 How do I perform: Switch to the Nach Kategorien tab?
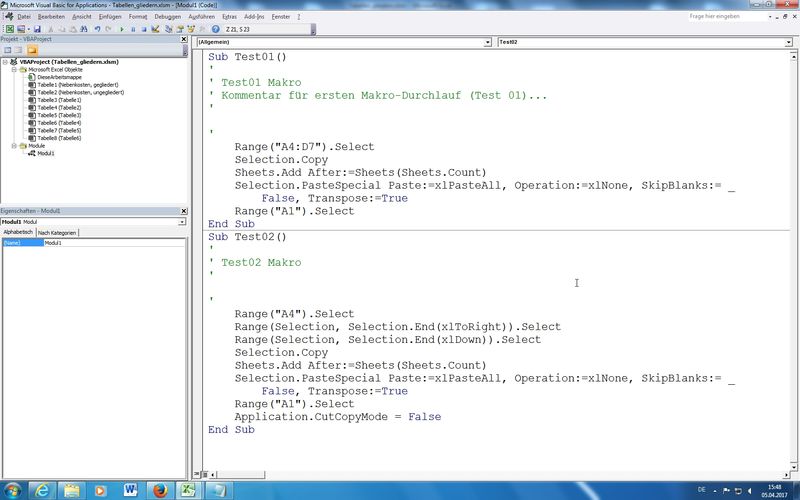pyautogui.click(x=57, y=232)
